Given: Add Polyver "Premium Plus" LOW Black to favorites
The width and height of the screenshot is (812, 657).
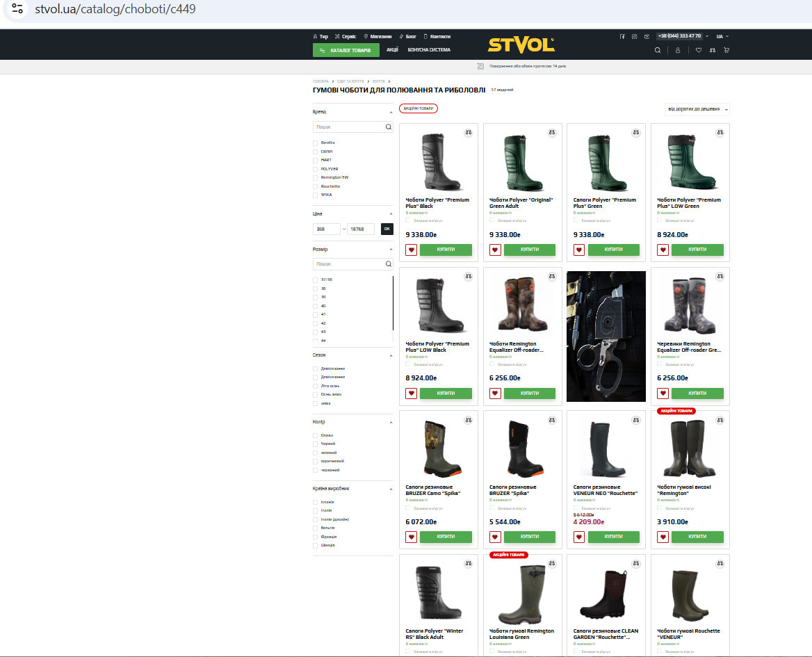Looking at the screenshot, I should 411,394.
